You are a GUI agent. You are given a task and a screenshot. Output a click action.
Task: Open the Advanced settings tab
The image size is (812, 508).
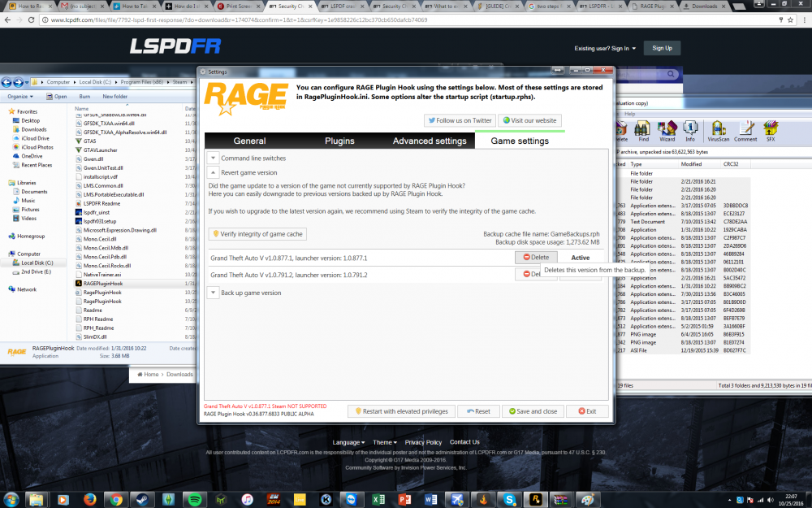tap(430, 141)
